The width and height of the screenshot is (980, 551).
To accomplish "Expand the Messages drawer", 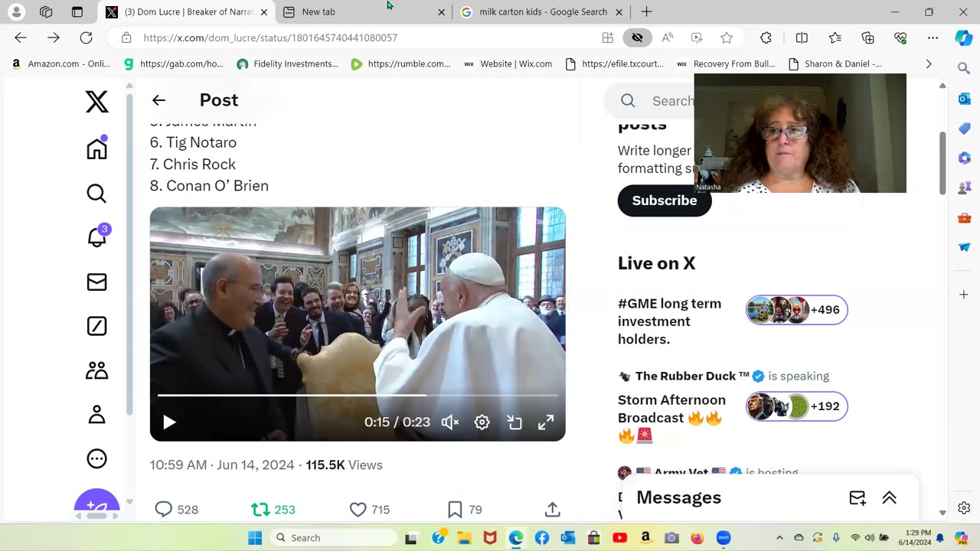I will click(889, 497).
